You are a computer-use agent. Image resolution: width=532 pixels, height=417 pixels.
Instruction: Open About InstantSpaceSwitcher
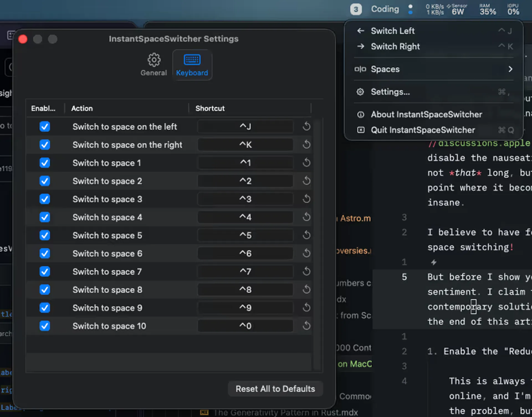click(x=426, y=114)
